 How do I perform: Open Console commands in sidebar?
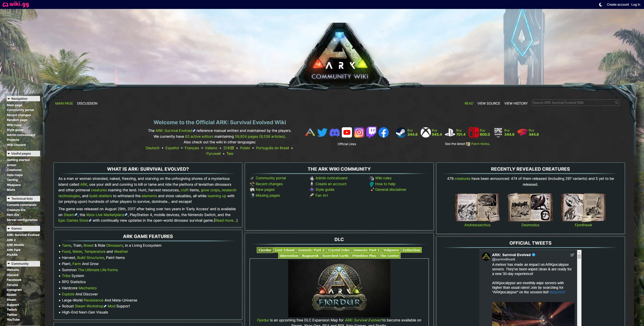tap(21, 205)
